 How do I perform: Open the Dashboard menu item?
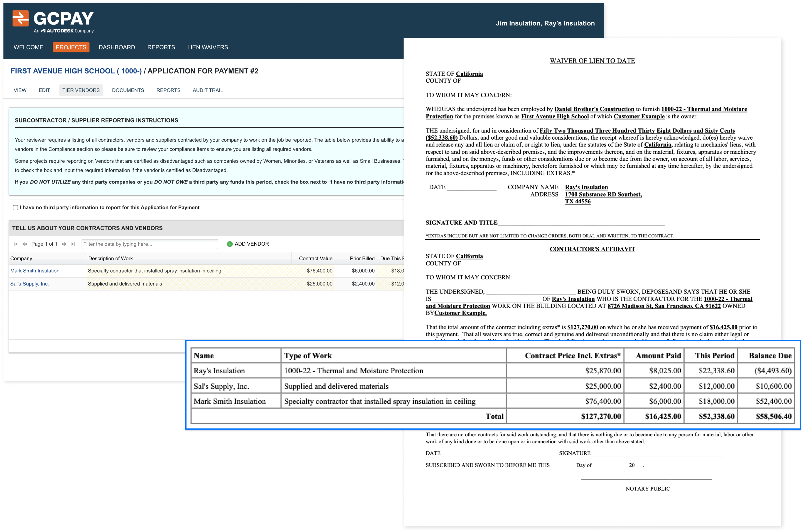pyautogui.click(x=117, y=47)
